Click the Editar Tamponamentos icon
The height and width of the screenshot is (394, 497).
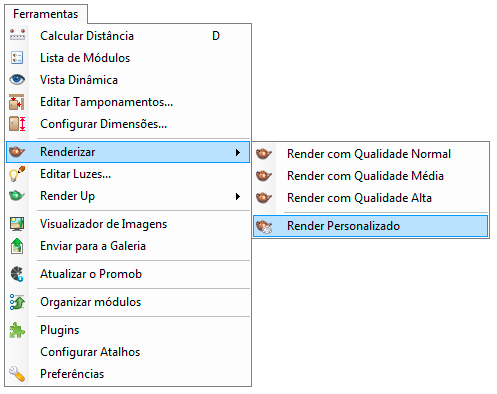pos(17,102)
